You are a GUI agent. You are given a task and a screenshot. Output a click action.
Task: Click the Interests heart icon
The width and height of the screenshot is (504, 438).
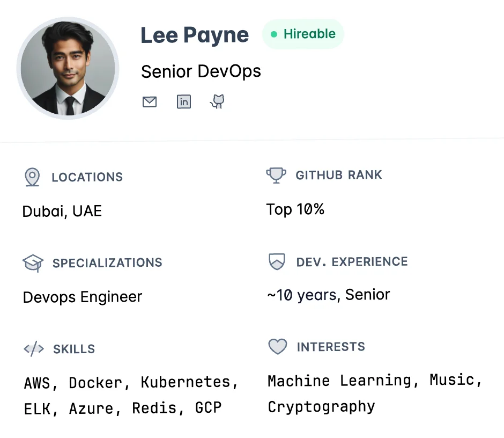(277, 347)
